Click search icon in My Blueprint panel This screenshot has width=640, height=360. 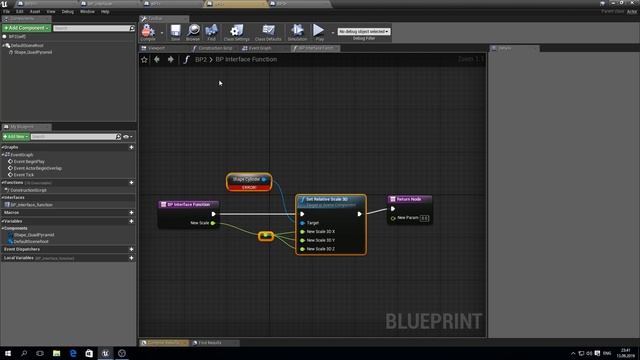(x=118, y=136)
